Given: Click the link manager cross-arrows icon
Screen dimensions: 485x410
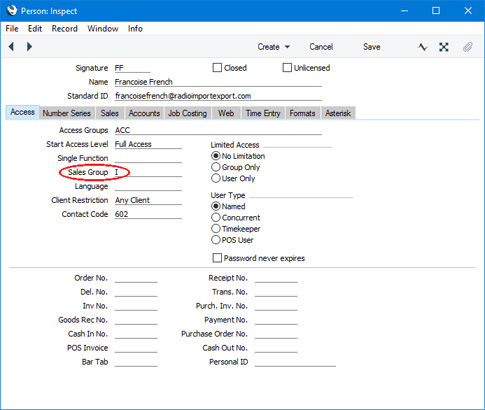Looking at the screenshot, I should point(444,47).
